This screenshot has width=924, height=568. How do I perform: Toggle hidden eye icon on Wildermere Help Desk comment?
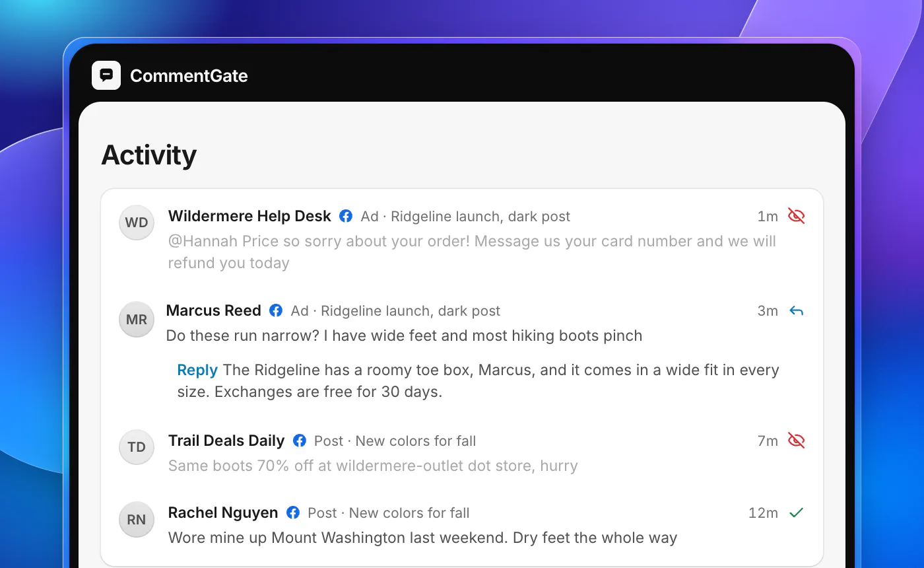[797, 216]
